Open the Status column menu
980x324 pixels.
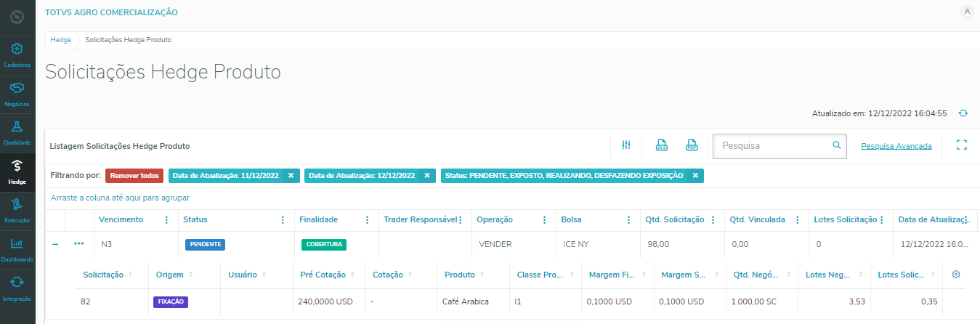(283, 220)
